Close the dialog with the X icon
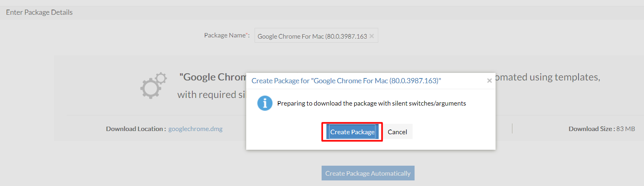This screenshot has width=644, height=186. click(x=489, y=80)
